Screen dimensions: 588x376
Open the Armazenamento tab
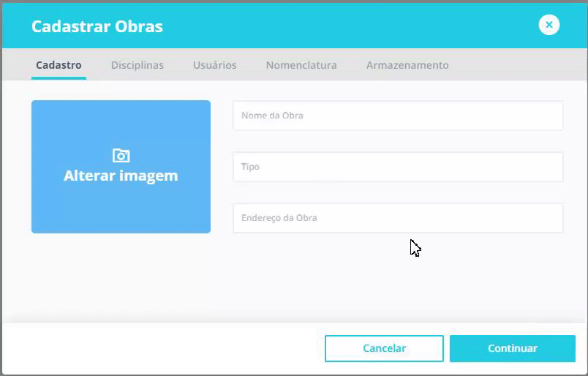(x=407, y=65)
